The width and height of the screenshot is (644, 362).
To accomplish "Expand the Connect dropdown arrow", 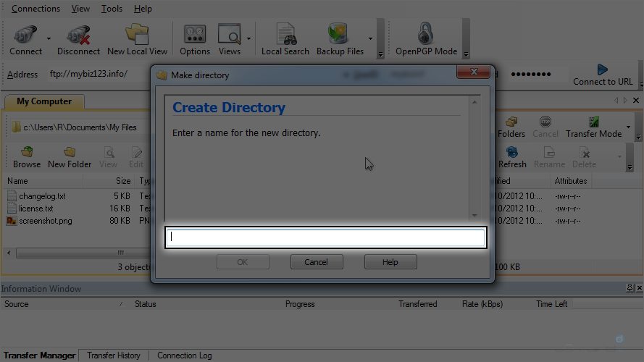I will pyautogui.click(x=49, y=38).
